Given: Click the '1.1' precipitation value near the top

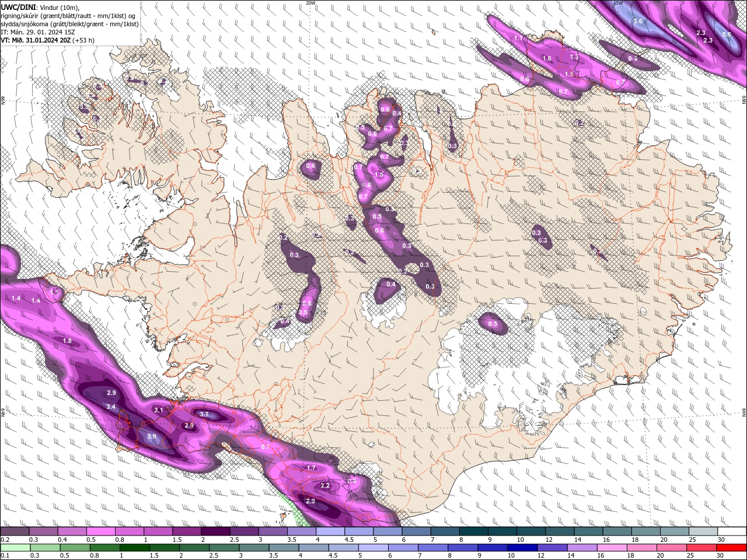Looking at the screenshot, I should [518, 38].
